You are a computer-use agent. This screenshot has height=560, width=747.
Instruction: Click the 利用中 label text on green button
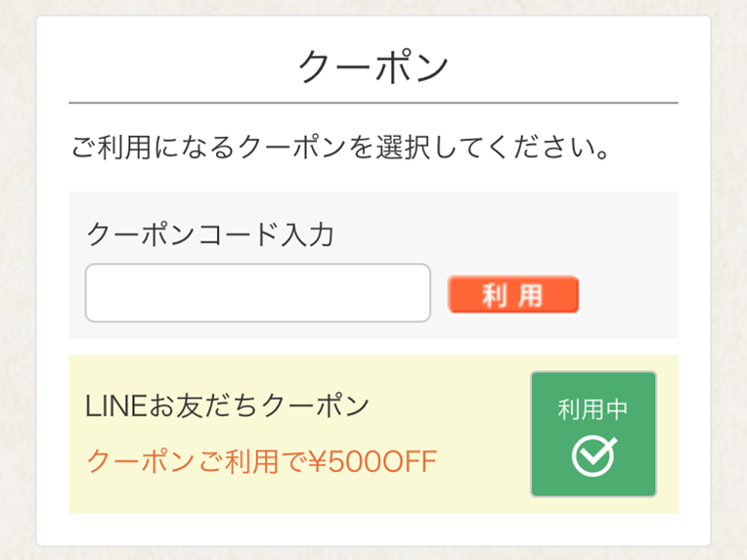pyautogui.click(x=593, y=409)
